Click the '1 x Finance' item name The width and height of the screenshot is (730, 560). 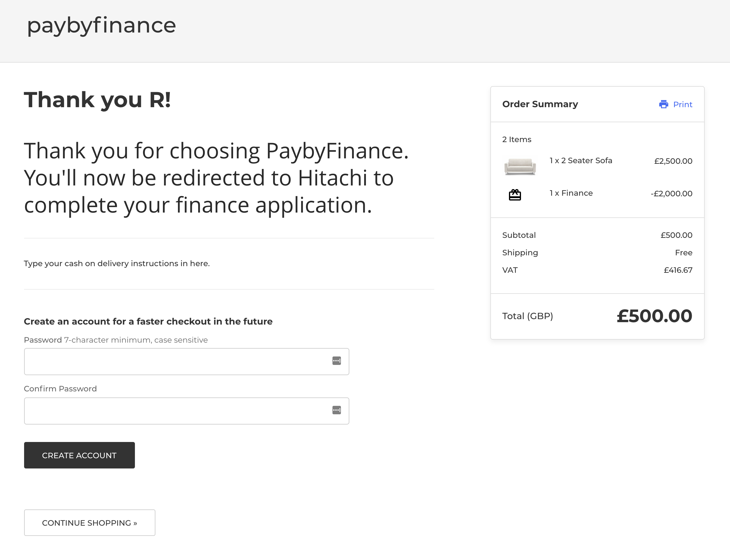571,193
